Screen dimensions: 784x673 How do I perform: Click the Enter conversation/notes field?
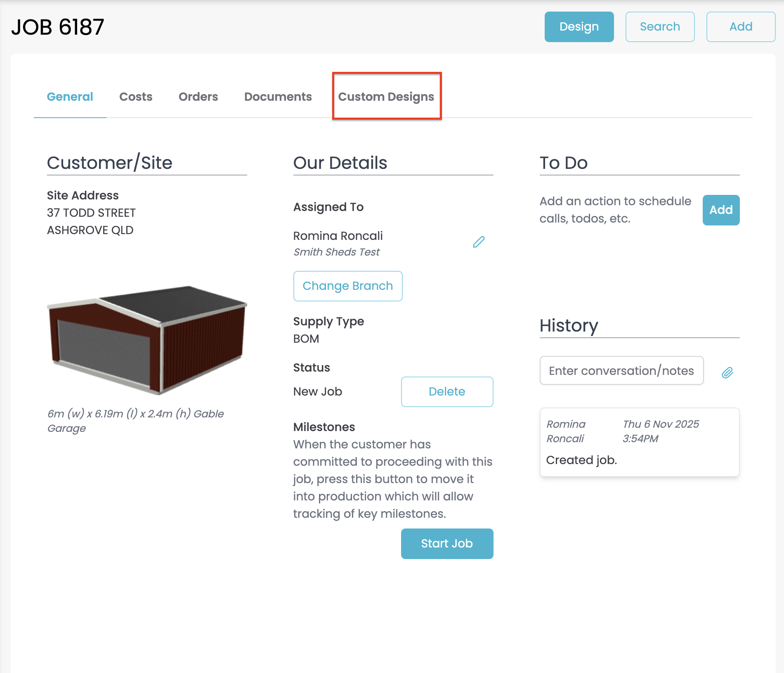pos(621,371)
